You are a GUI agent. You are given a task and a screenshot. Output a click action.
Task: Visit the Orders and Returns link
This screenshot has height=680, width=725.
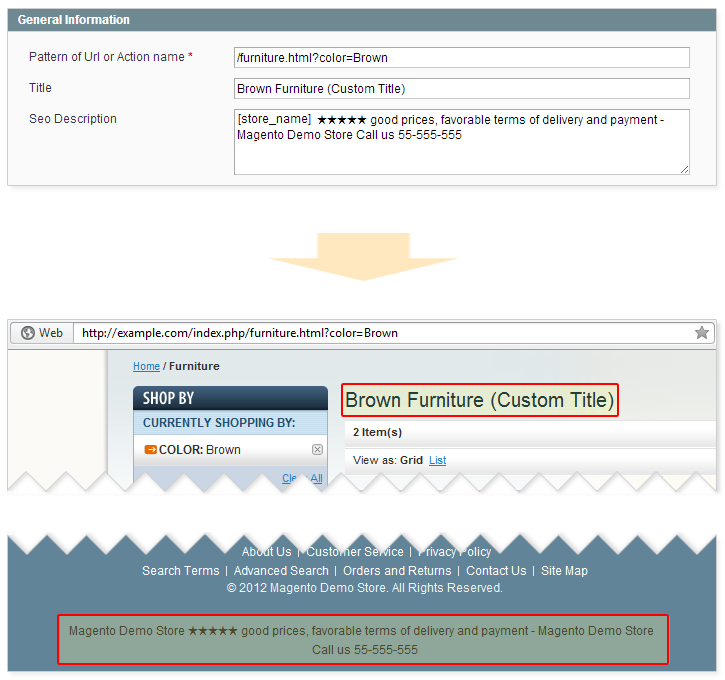tap(397, 571)
